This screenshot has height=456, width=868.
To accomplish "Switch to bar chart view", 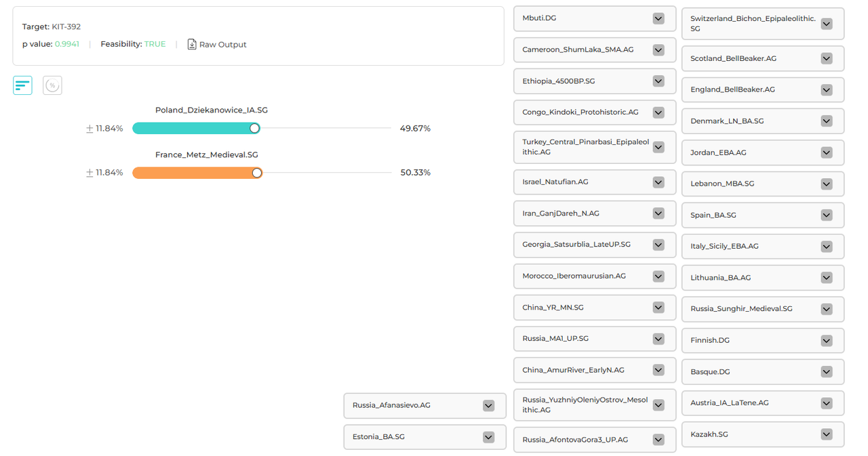I will [x=22, y=85].
